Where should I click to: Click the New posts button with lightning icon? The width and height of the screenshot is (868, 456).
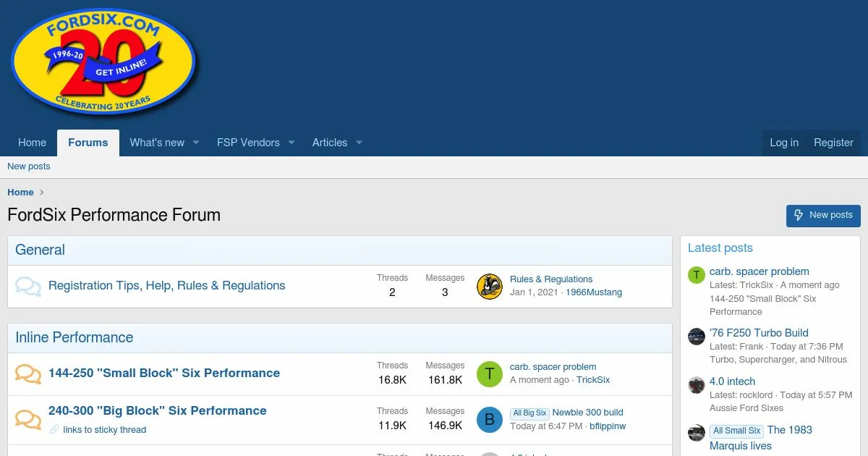click(x=823, y=215)
